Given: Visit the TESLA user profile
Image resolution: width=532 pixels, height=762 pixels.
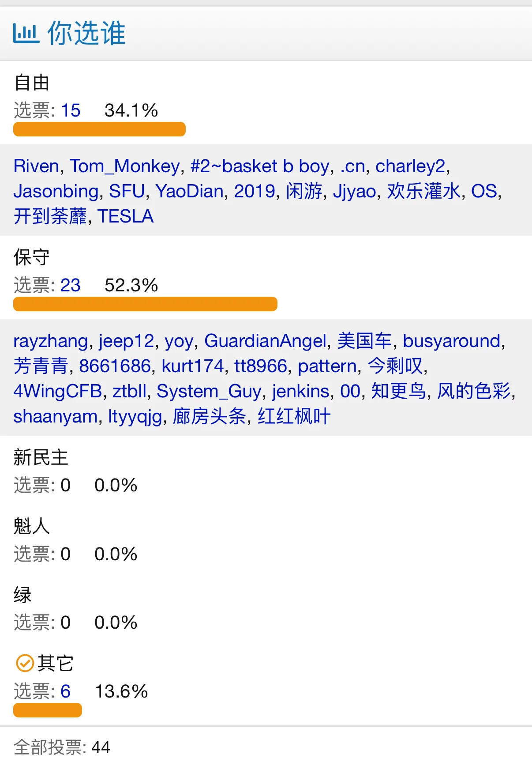Looking at the screenshot, I should point(126,216).
